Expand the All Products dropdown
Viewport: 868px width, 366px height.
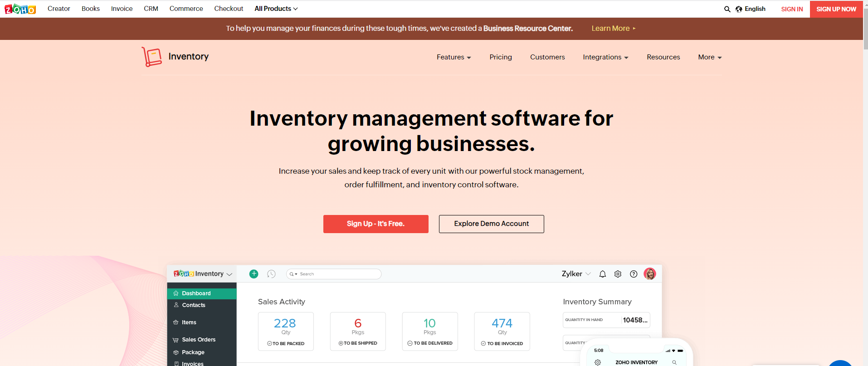276,9
